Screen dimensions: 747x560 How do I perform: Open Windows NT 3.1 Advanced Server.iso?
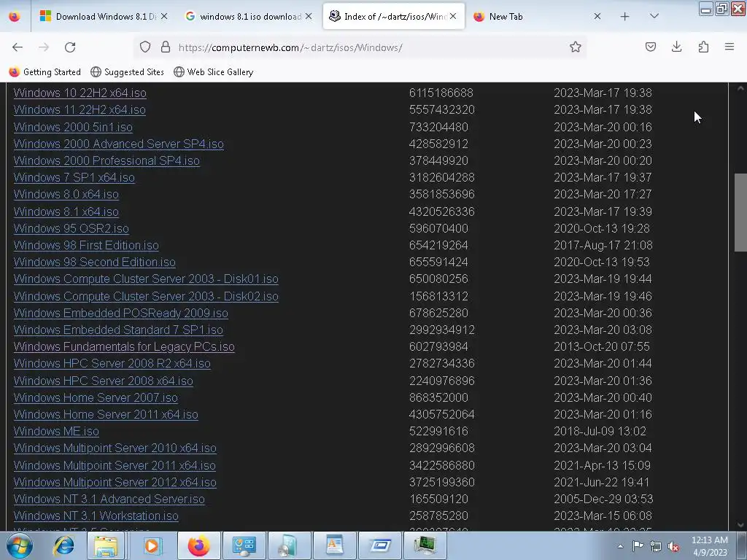109,499
